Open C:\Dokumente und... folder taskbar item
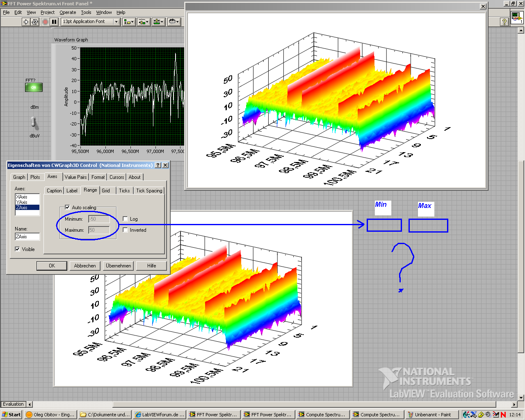The height and width of the screenshot is (420, 525). pos(105,415)
